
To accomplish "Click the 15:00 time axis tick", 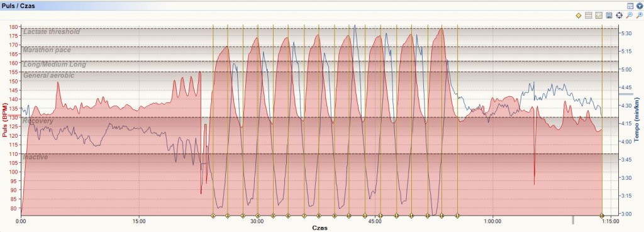I will click(x=139, y=221).
